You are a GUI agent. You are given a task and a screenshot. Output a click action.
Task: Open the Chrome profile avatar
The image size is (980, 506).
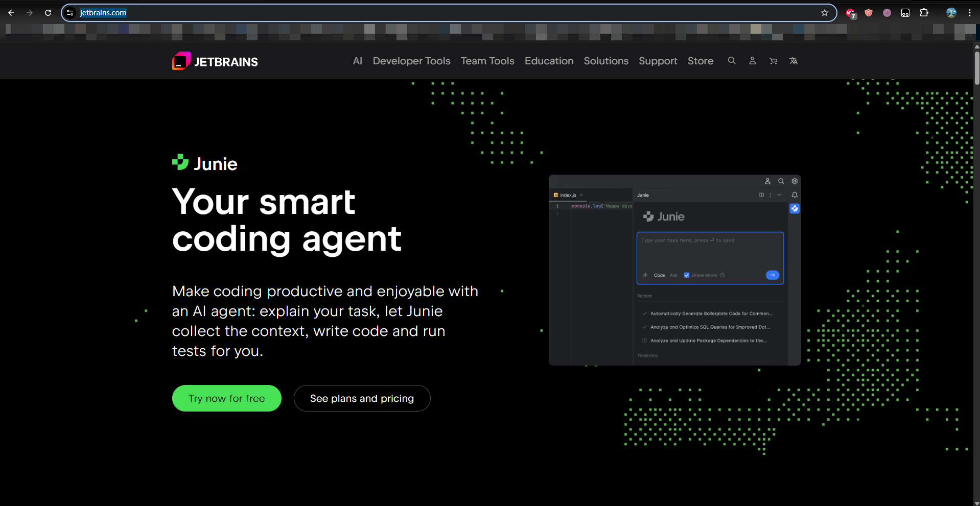[x=951, y=13]
